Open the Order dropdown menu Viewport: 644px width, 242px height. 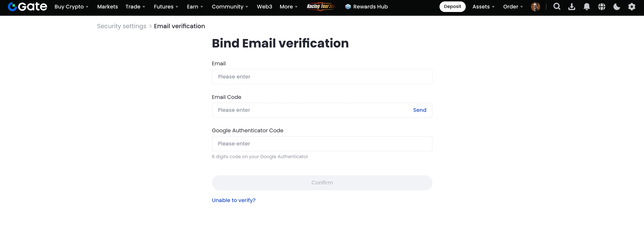[x=513, y=7]
